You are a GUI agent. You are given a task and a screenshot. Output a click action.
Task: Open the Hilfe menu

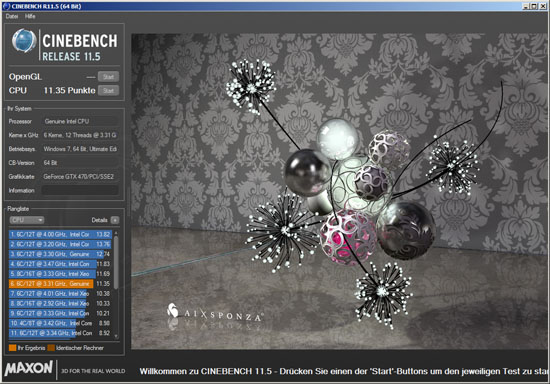coord(30,16)
